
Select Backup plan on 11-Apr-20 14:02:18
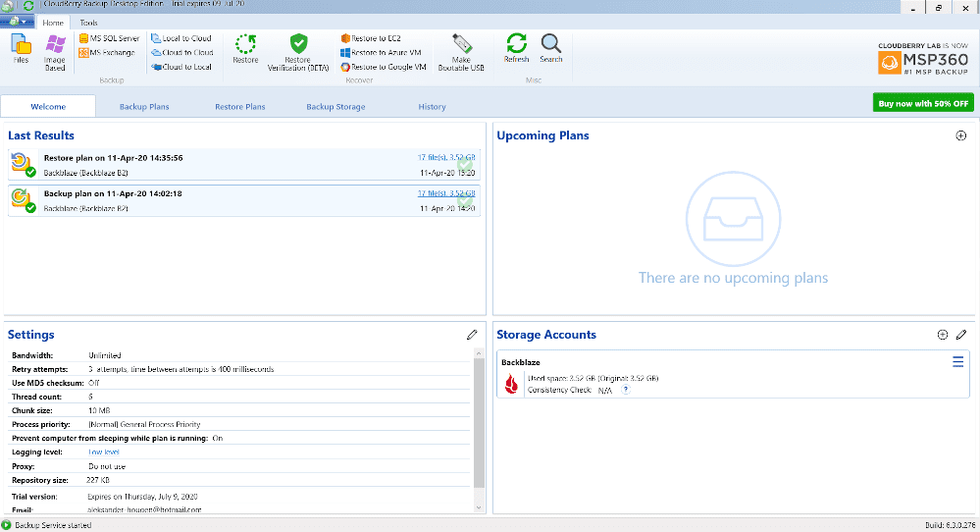tap(244, 200)
